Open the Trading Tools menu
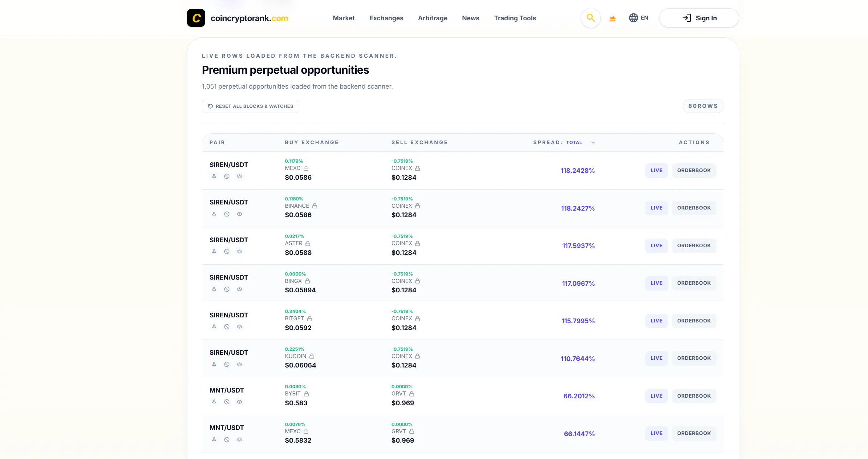 [515, 18]
